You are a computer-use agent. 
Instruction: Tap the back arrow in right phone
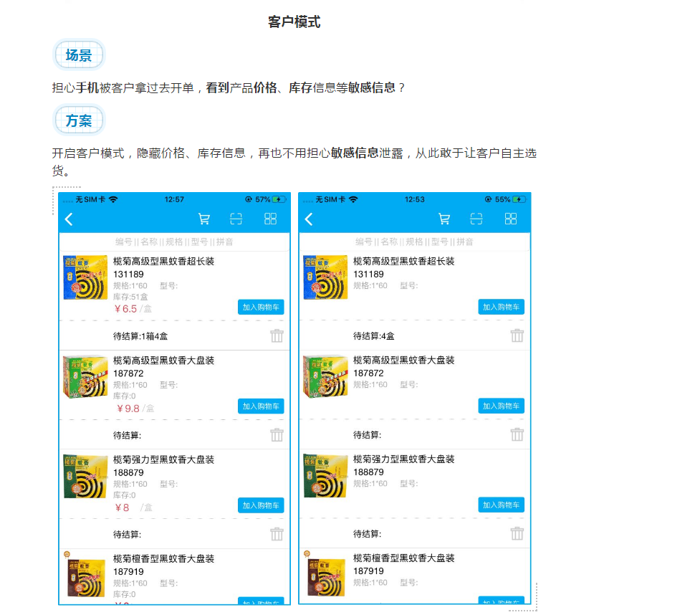(309, 219)
